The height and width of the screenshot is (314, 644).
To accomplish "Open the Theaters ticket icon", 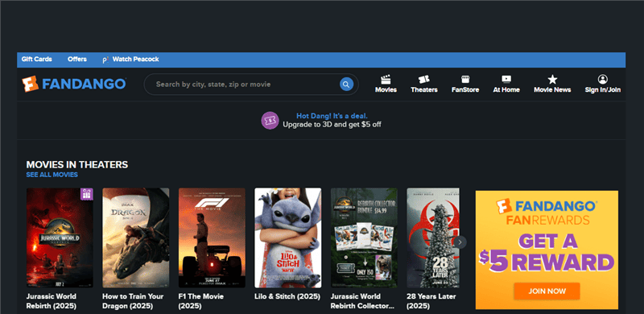I will 424,80.
